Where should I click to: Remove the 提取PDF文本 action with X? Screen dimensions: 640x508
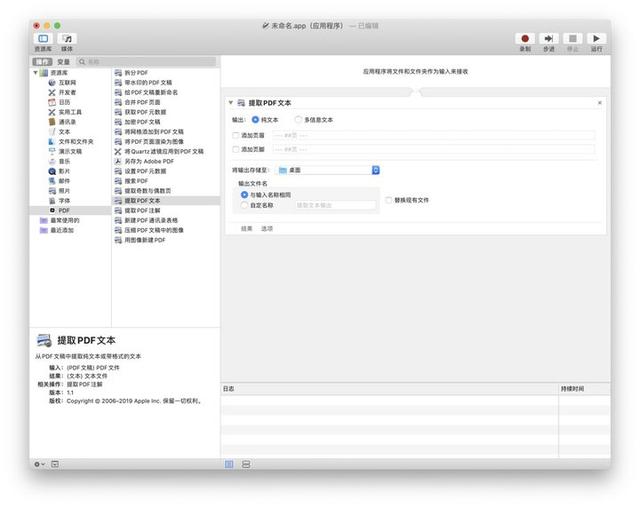click(x=600, y=102)
